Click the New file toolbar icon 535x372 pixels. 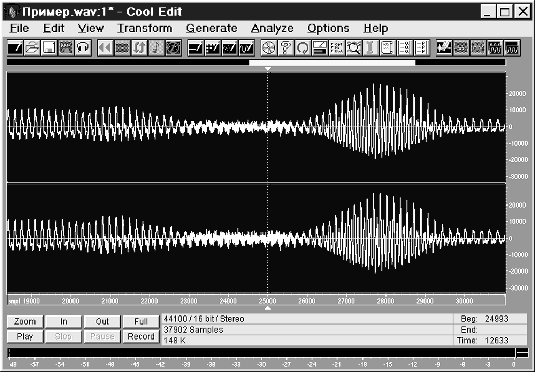coord(15,48)
